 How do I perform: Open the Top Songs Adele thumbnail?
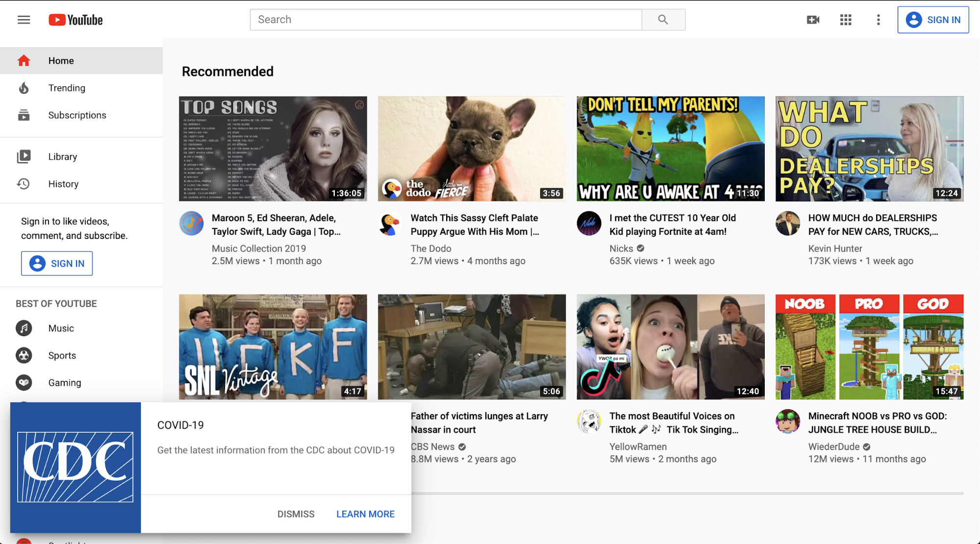click(x=273, y=148)
